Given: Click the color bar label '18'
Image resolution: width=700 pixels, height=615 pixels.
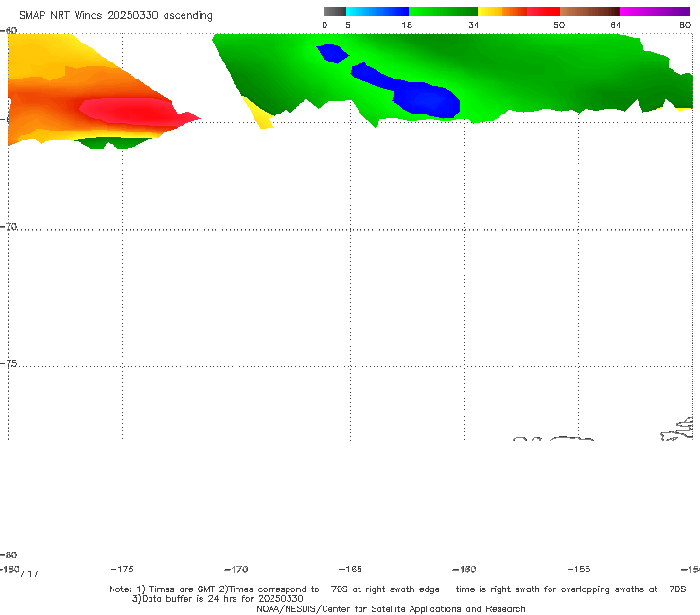Looking at the screenshot, I should point(407,26).
